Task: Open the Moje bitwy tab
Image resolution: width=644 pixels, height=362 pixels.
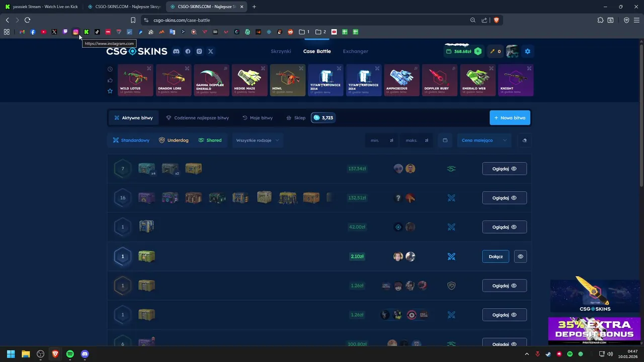Action: coord(258,118)
